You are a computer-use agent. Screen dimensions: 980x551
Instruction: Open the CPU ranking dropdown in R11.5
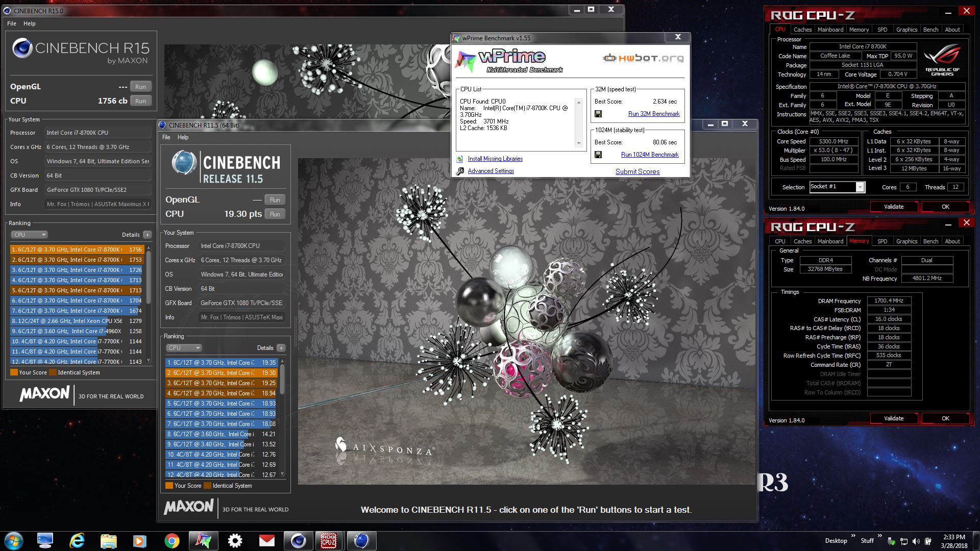(184, 348)
